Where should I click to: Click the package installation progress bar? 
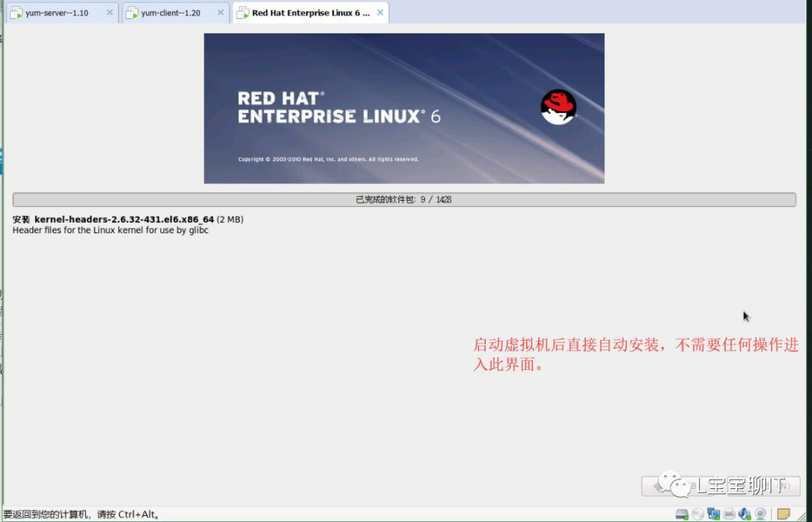(x=404, y=199)
